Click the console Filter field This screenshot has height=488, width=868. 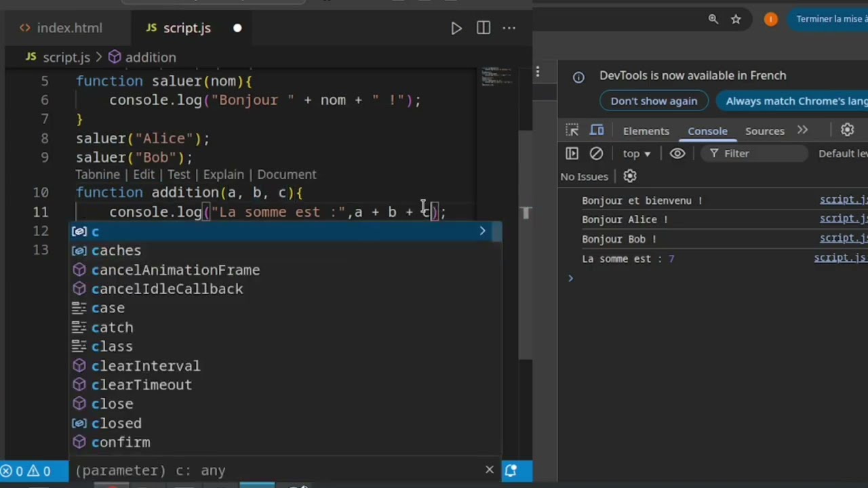coord(755,154)
